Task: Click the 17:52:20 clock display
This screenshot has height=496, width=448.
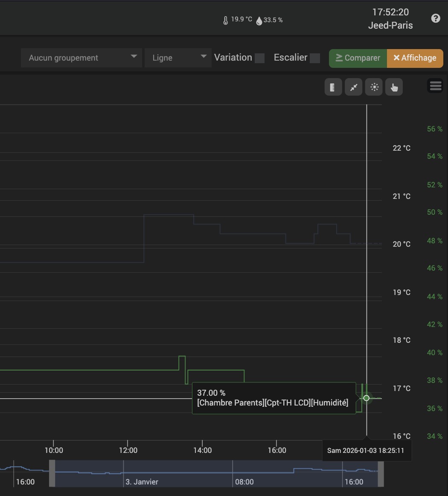Action: click(x=390, y=12)
